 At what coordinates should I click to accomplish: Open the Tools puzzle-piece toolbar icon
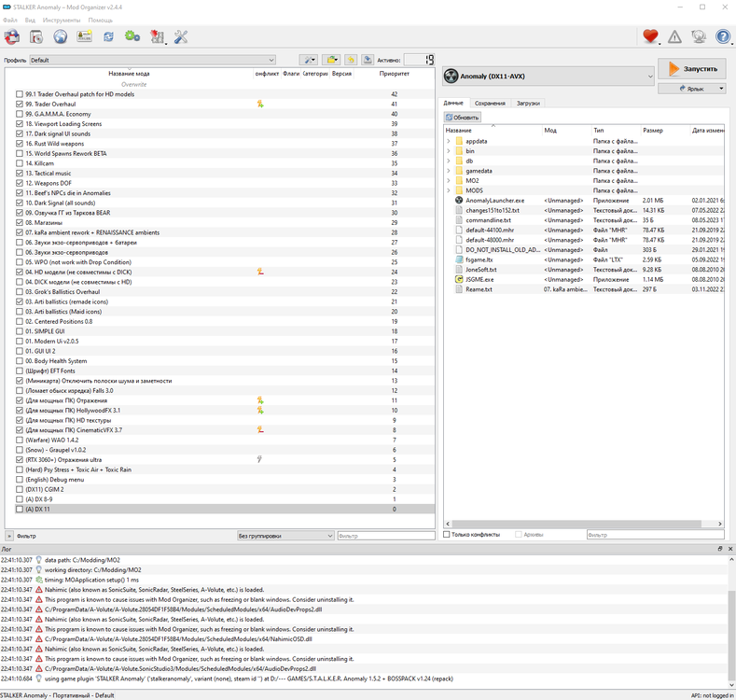[157, 36]
